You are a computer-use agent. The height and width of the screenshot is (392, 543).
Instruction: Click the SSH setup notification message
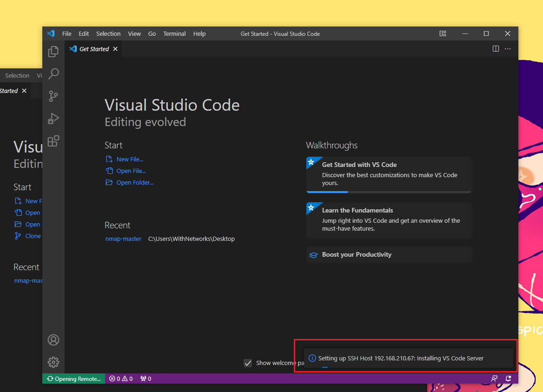pos(401,358)
